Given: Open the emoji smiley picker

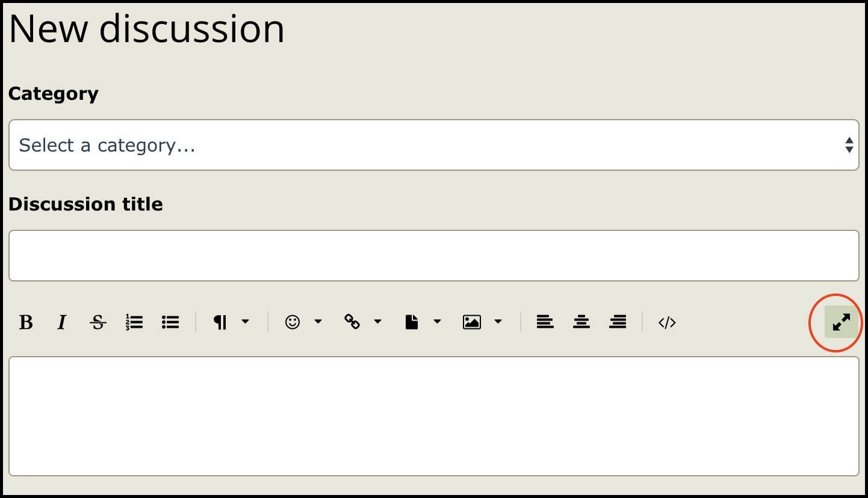Looking at the screenshot, I should tap(293, 322).
